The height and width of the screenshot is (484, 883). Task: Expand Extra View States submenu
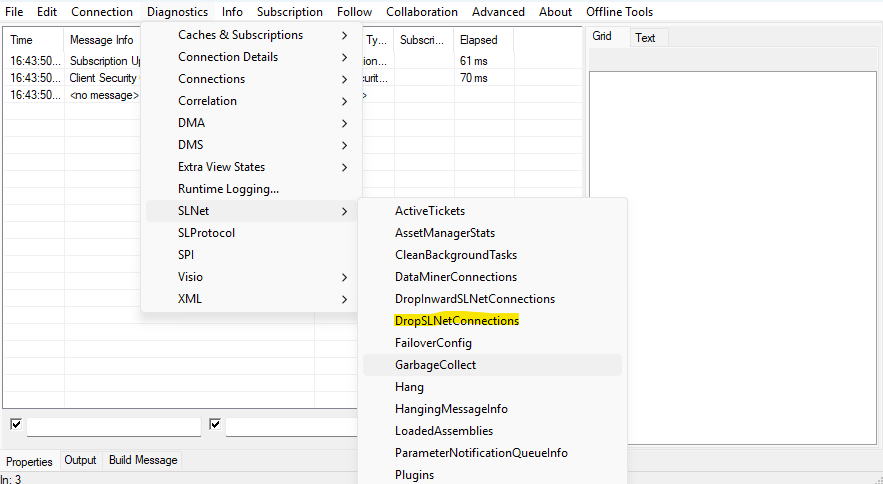click(x=251, y=167)
